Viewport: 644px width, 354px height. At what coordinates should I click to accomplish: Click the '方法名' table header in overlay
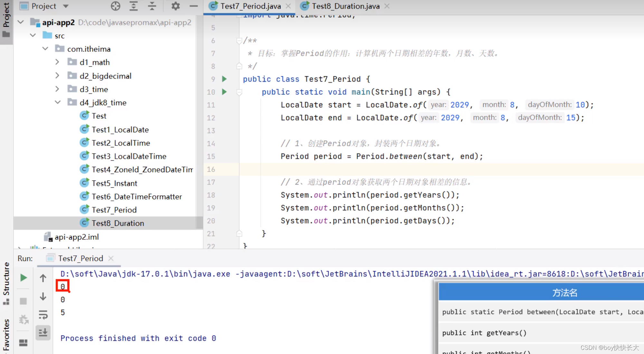(565, 293)
